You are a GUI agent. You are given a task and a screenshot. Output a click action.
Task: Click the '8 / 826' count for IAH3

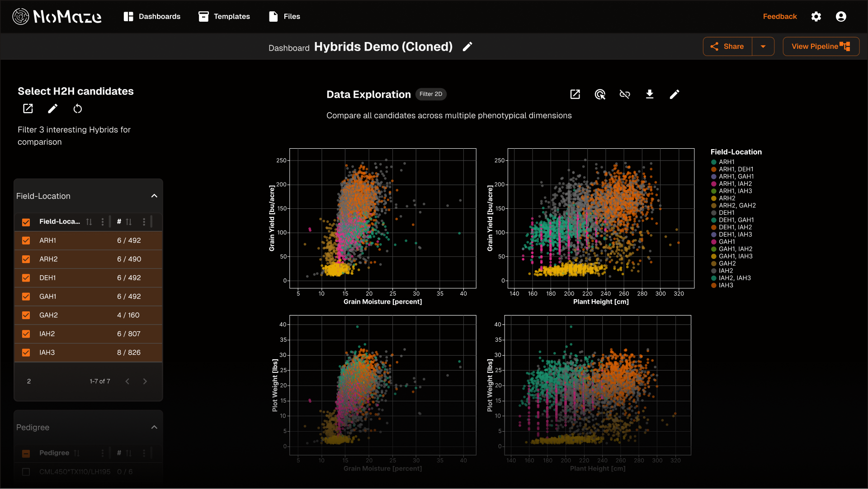pos(129,353)
